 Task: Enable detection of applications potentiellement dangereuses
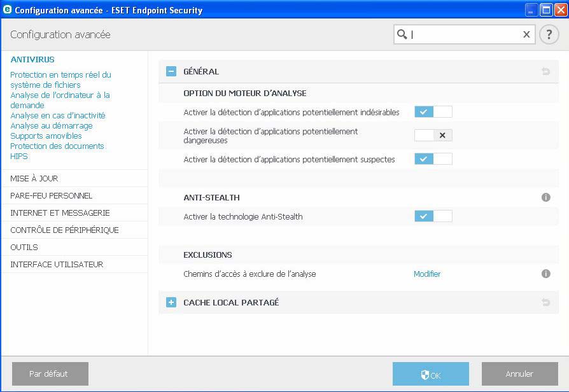pyautogui.click(x=433, y=135)
